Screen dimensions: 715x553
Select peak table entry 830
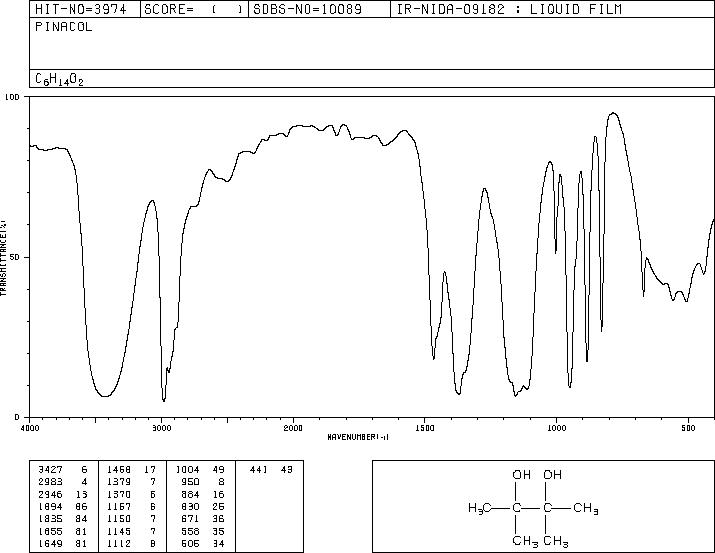(x=190, y=506)
